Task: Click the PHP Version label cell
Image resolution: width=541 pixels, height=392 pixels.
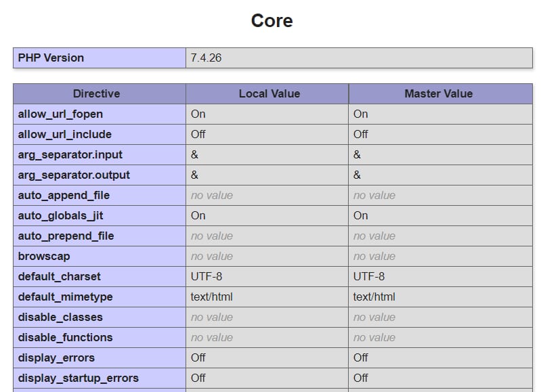Action: click(51, 58)
